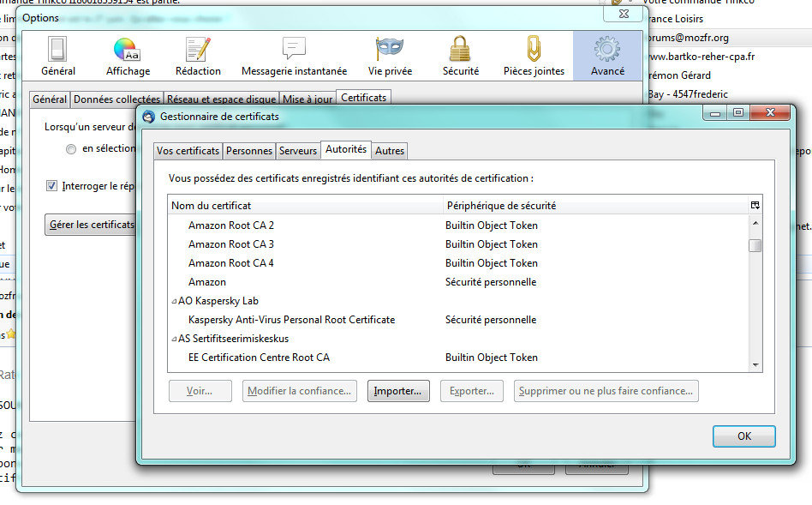Screen dimensions: 812x505
Task: Switch to the Serveurs tab
Action: (298, 151)
